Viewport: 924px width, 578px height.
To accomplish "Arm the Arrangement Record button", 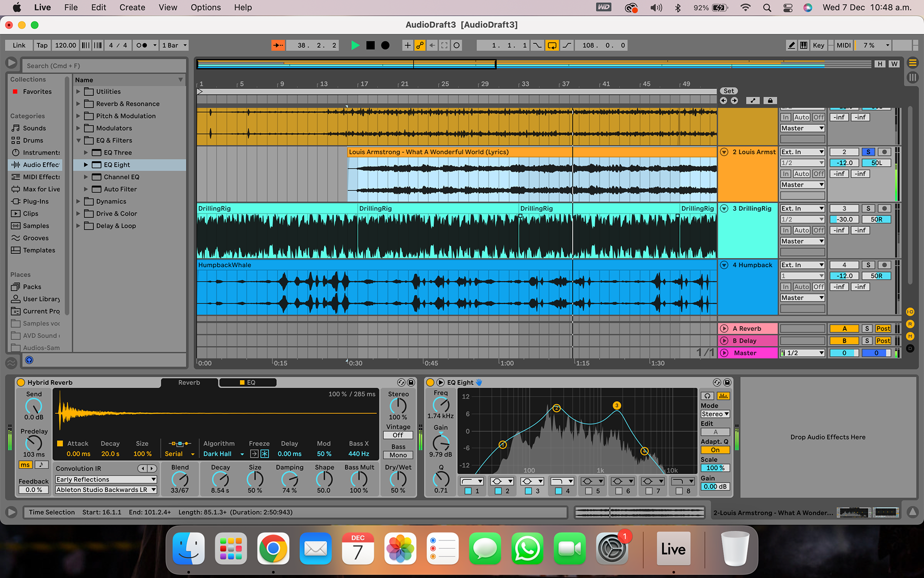I will point(385,45).
